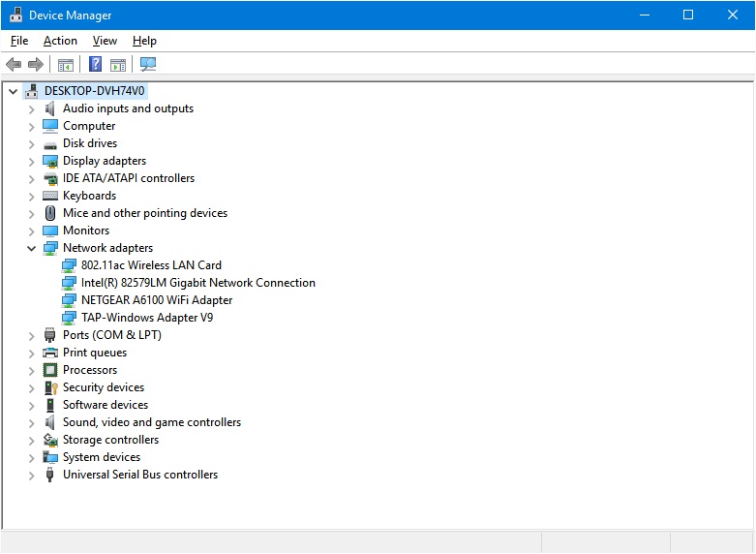Click the Audio inputs and outputs speaker icon
The width and height of the screenshot is (756, 554).
[x=49, y=108]
